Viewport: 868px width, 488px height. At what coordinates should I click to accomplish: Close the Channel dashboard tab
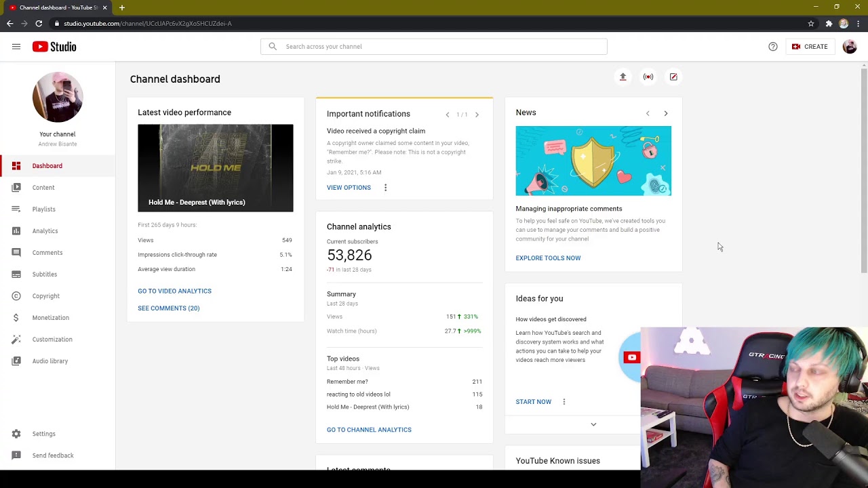(x=104, y=7)
